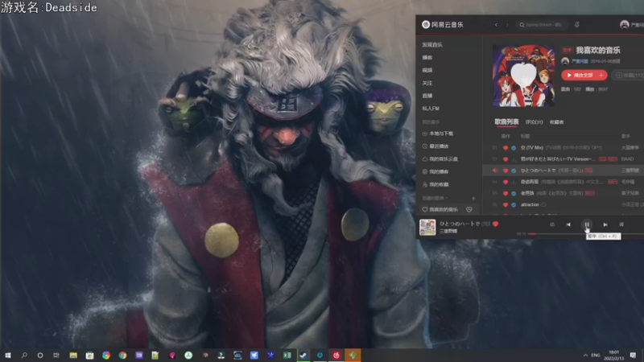Toggle the heart on row 02 song
The width and height of the screenshot is (644, 362).
point(506,158)
